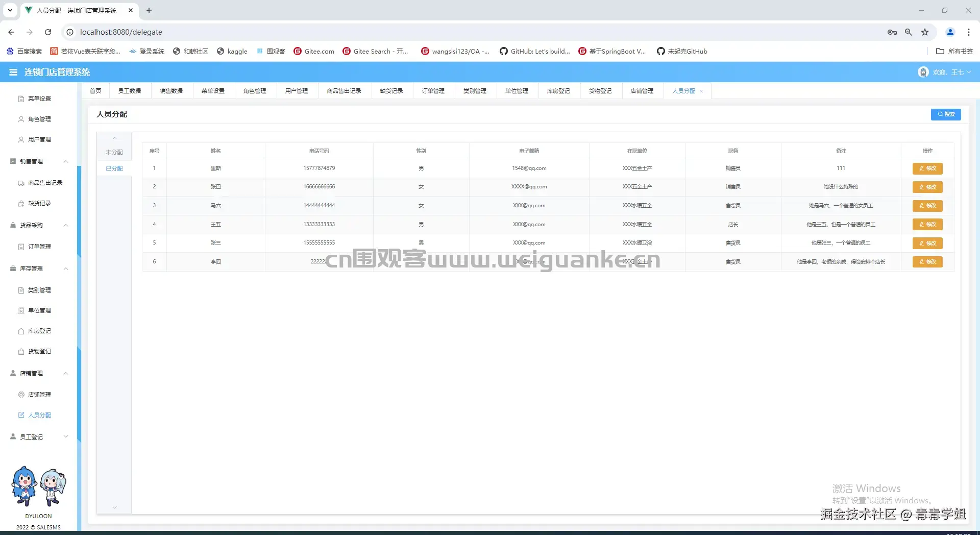Open 角色管理 in the sidebar
980x535 pixels.
tap(39, 119)
